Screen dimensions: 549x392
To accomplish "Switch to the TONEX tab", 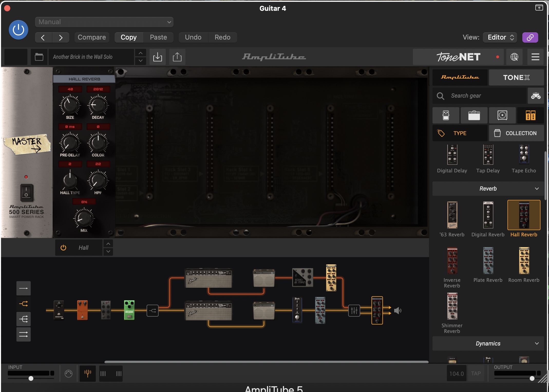I will point(516,77).
